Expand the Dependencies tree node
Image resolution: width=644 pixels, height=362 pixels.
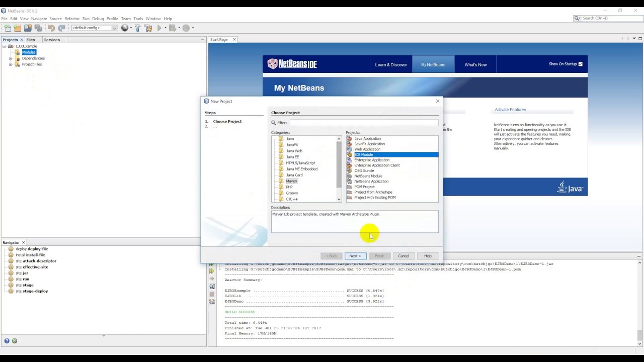(11, 58)
